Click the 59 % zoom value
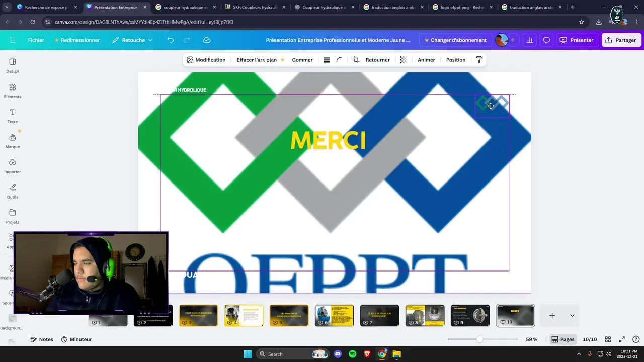The height and width of the screenshot is (362, 644). point(531,339)
